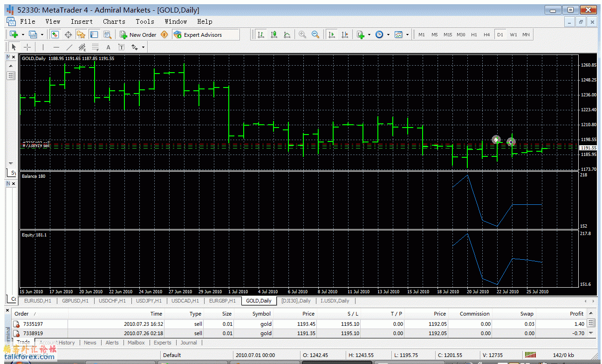Expand the Indicators dropdown arrow
This screenshot has width=602, height=364.
[369, 34]
